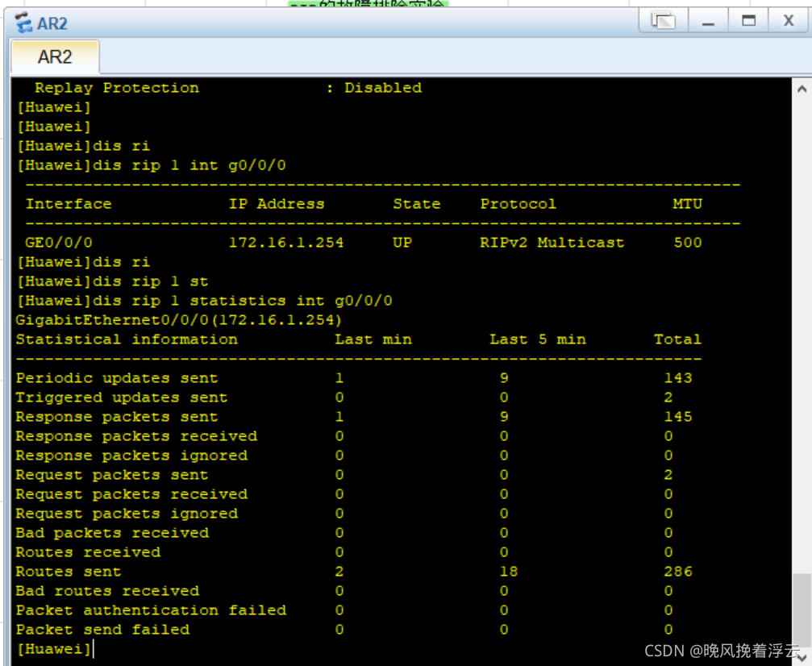Click 'Packet authentication failed' row label
The width and height of the screenshot is (812, 666).
click(x=151, y=610)
